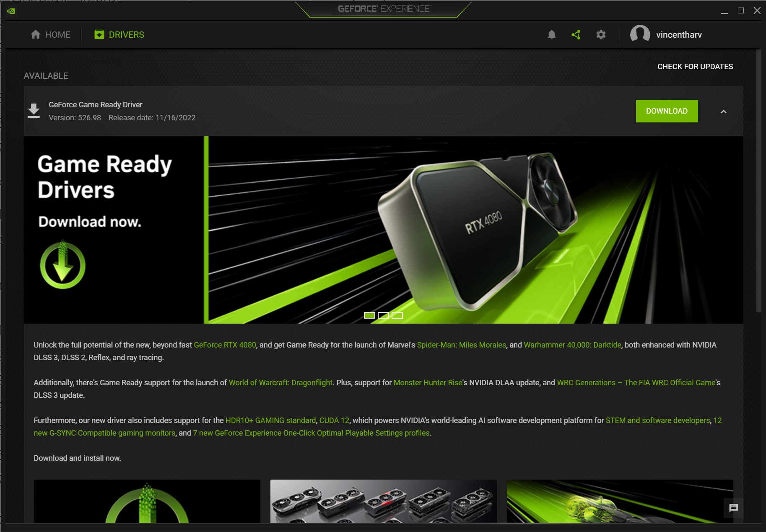Click the GeForce Game Ready Driver title
The image size is (766, 532).
pyautogui.click(x=96, y=105)
